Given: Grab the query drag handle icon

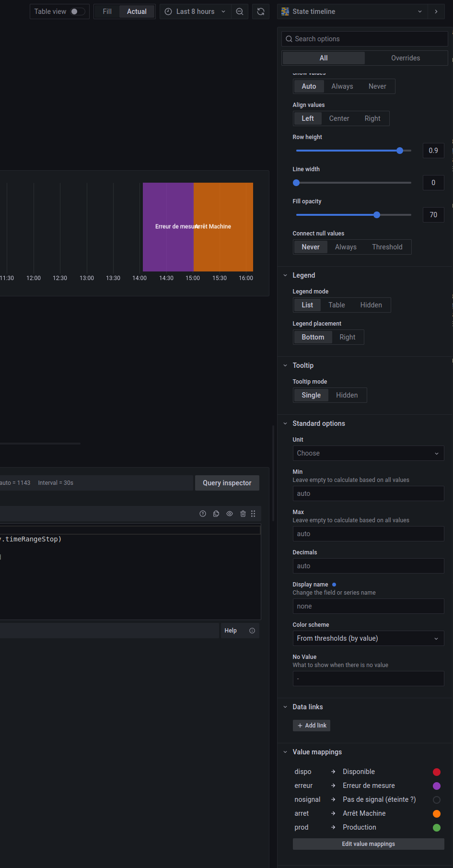Looking at the screenshot, I should click(x=253, y=514).
